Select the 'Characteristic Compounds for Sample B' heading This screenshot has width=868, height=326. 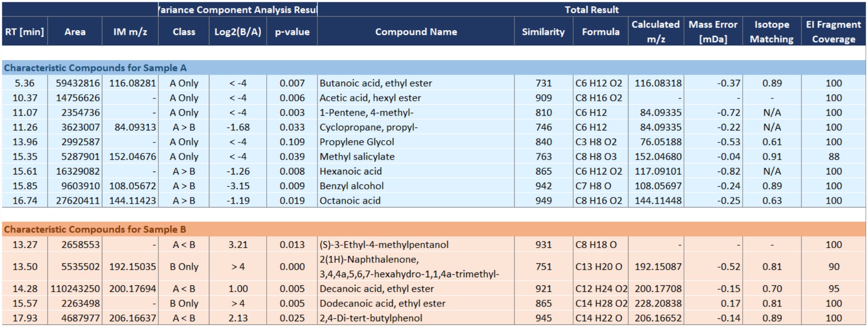(x=95, y=229)
